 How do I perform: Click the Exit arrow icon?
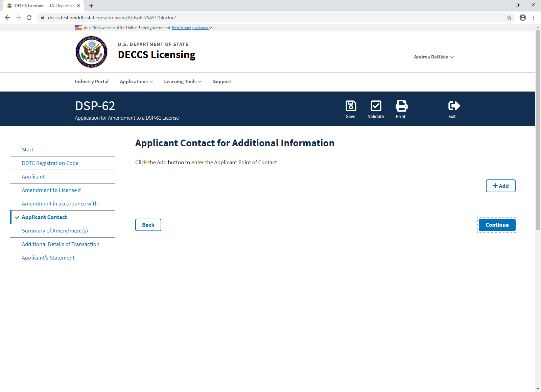(x=453, y=106)
